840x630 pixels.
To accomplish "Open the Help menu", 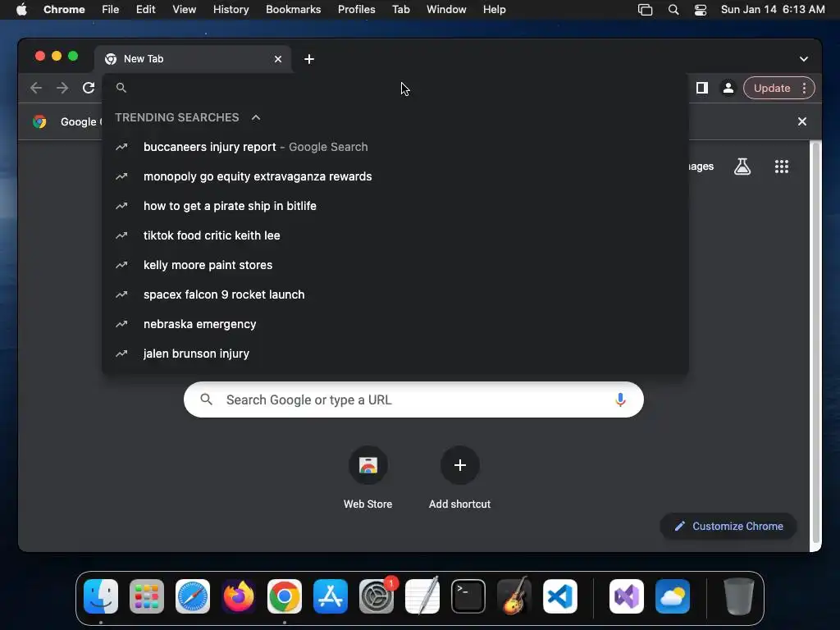I will (494, 10).
